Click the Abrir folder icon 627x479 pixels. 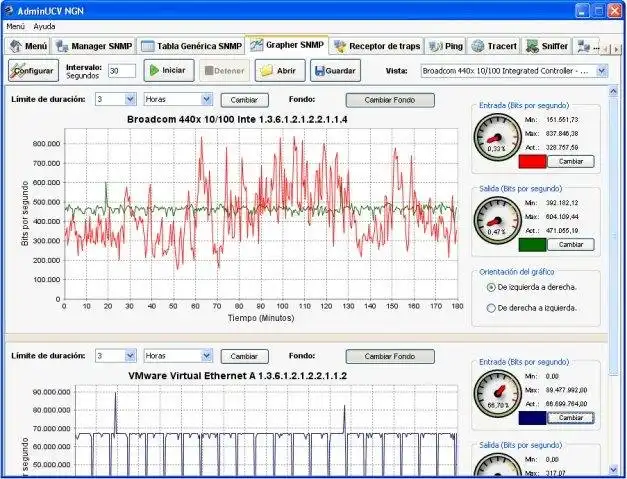pos(266,71)
